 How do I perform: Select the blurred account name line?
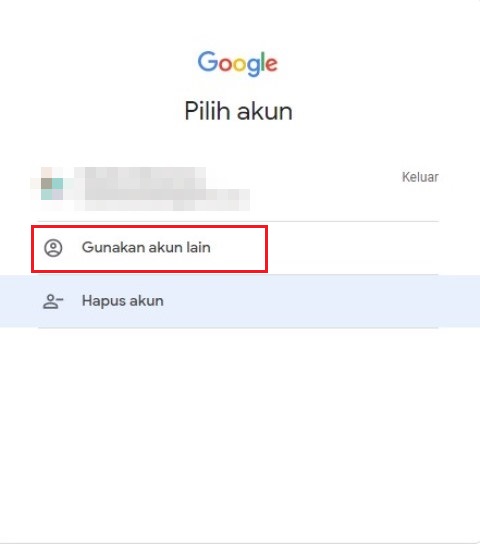pos(145,176)
